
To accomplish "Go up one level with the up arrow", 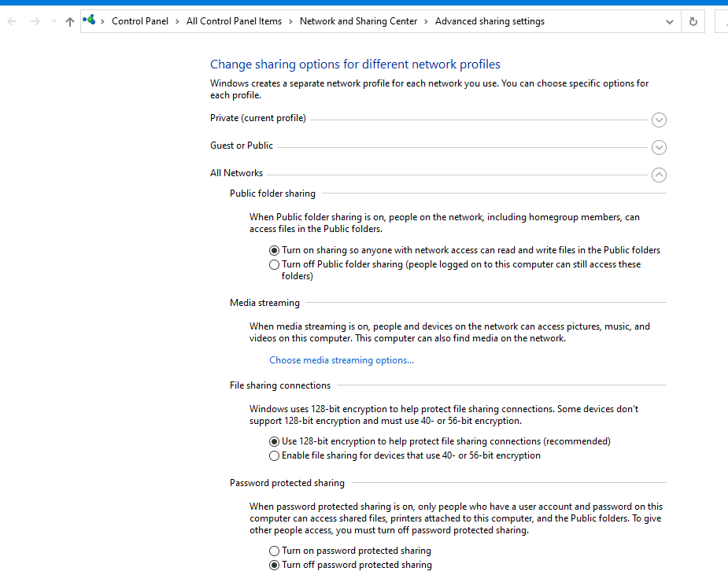I will pyautogui.click(x=69, y=21).
